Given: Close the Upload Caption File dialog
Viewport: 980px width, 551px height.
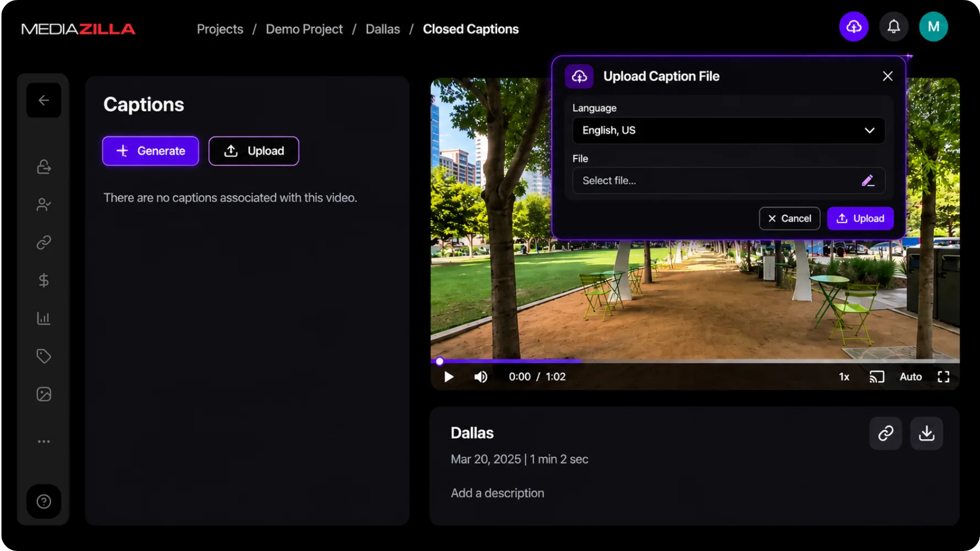Looking at the screenshot, I should coord(888,76).
